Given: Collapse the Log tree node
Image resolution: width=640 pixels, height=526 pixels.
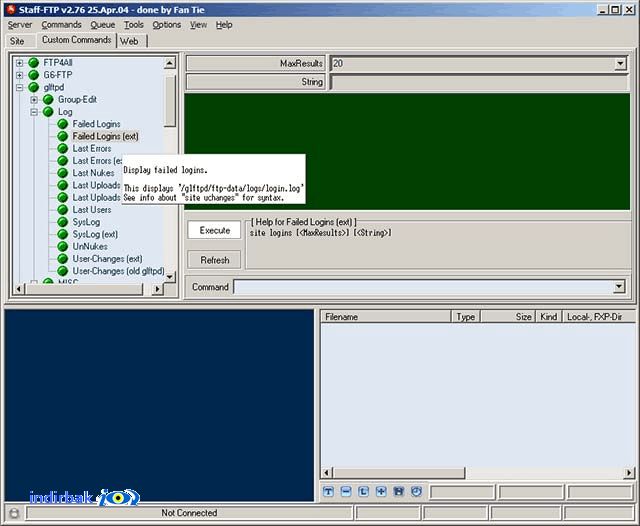Looking at the screenshot, I should pos(34,112).
